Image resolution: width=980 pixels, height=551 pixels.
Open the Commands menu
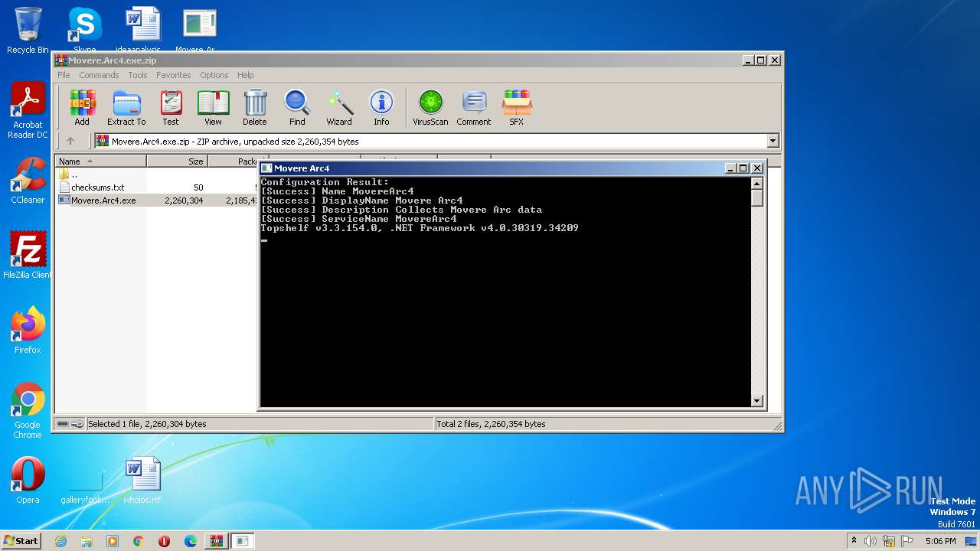point(99,75)
